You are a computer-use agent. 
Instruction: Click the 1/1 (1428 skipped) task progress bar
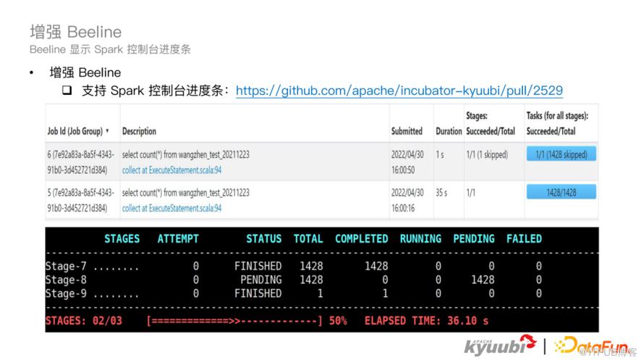click(x=562, y=154)
